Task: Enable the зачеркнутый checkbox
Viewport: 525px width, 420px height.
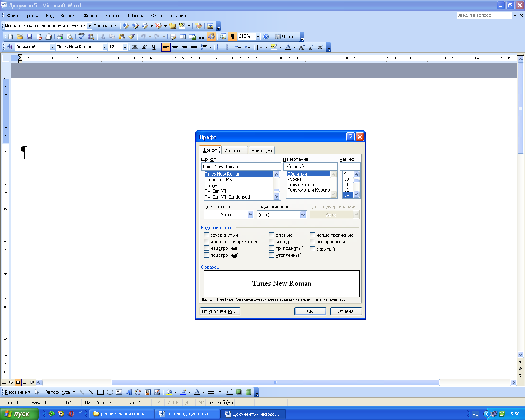Action: 206,235
